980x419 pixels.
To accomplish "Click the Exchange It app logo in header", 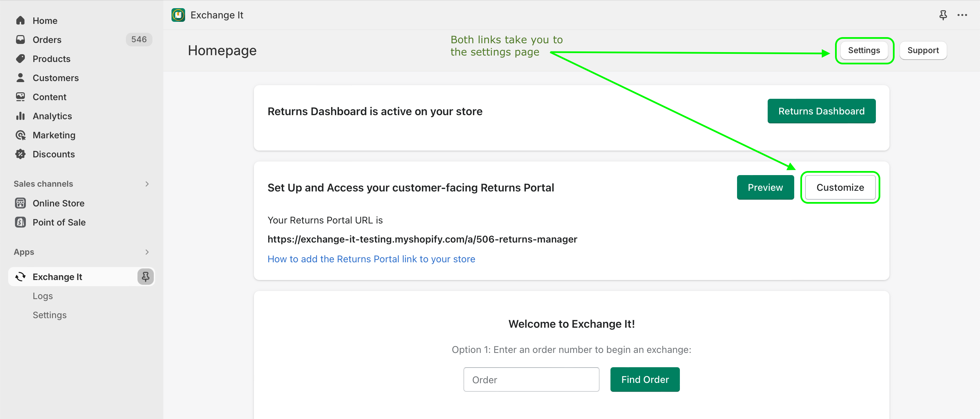I will (x=178, y=15).
